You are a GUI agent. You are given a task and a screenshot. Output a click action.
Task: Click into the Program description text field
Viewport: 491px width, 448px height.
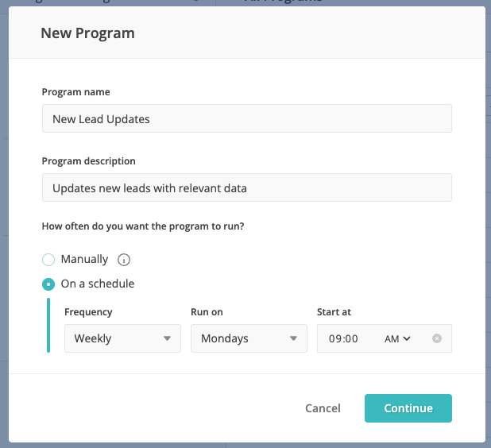point(247,187)
